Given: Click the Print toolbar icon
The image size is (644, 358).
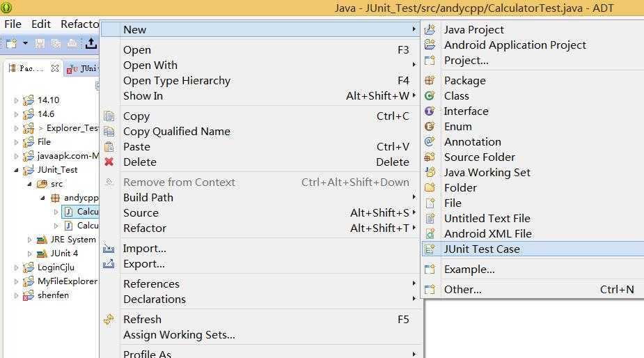Looking at the screenshot, I should click(x=72, y=43).
